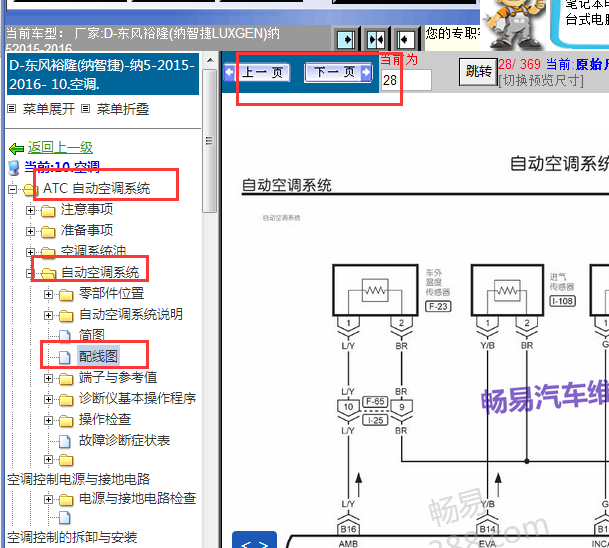Click the blue code brackets button
This screenshot has height=548, width=609.
[254, 540]
